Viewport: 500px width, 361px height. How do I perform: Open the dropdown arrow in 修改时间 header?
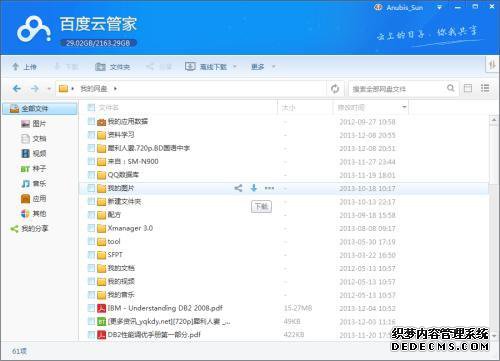(x=404, y=107)
